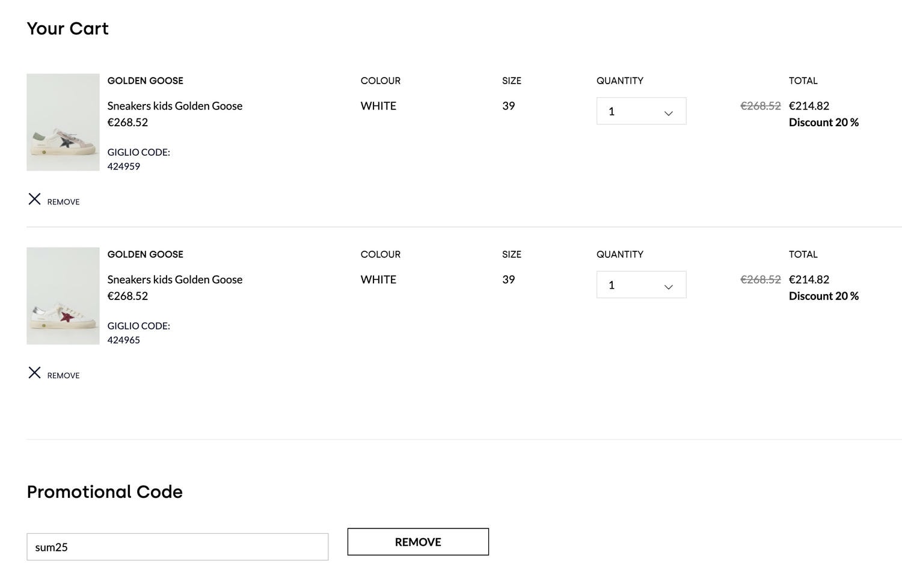The image size is (902, 588).
Task: Click the REMOVE text label for item 424965
Action: pos(63,376)
